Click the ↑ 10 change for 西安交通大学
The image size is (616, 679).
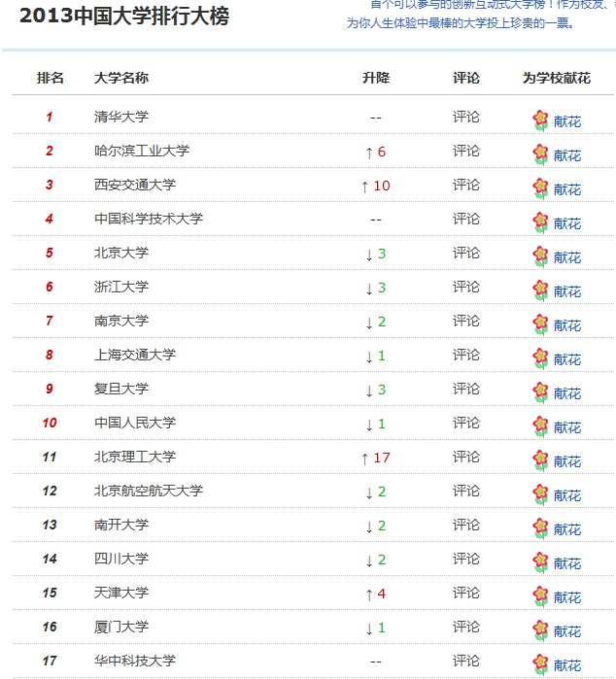tap(376, 186)
